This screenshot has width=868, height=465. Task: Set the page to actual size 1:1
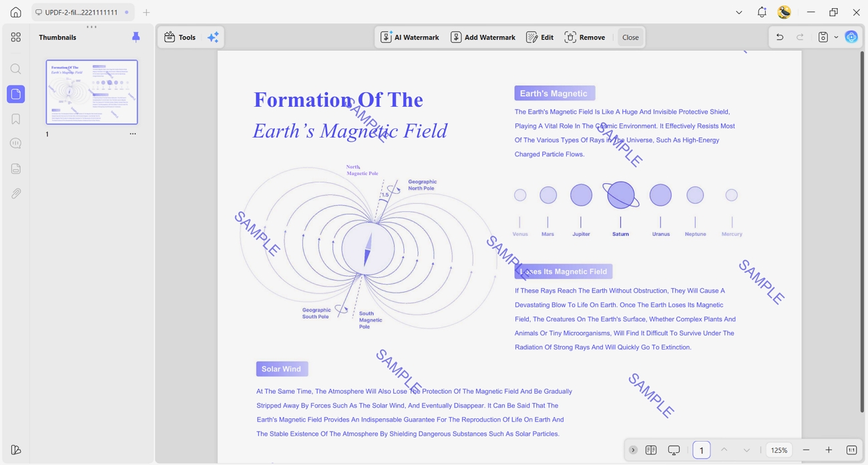tap(851, 450)
